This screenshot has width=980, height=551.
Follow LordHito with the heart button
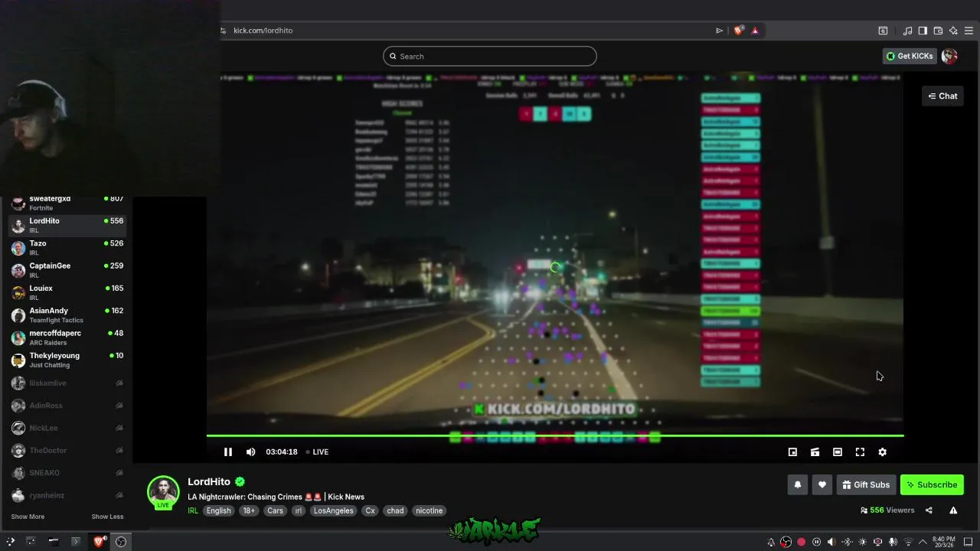(822, 484)
